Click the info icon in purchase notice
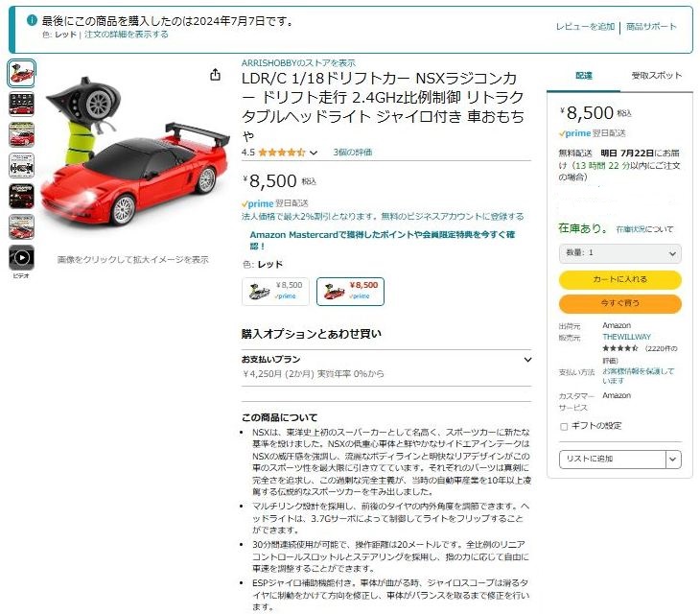700x614 pixels. click(32, 20)
